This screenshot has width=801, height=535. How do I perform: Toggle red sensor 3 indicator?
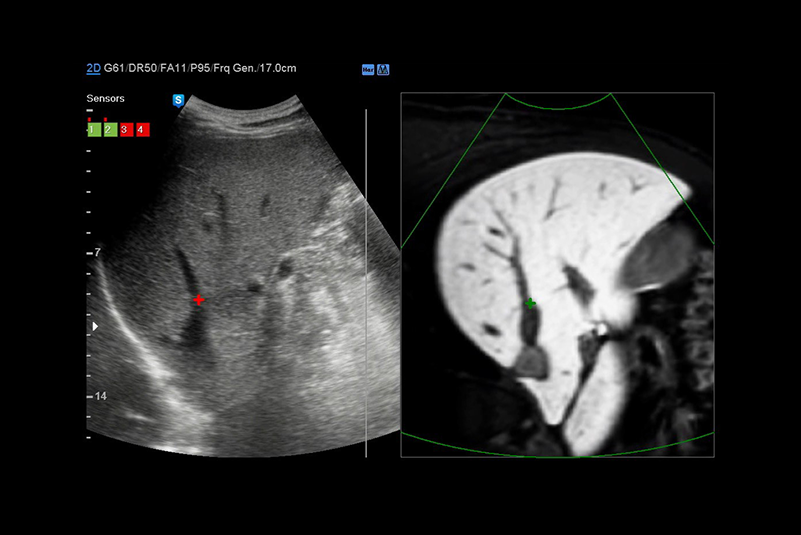125,130
